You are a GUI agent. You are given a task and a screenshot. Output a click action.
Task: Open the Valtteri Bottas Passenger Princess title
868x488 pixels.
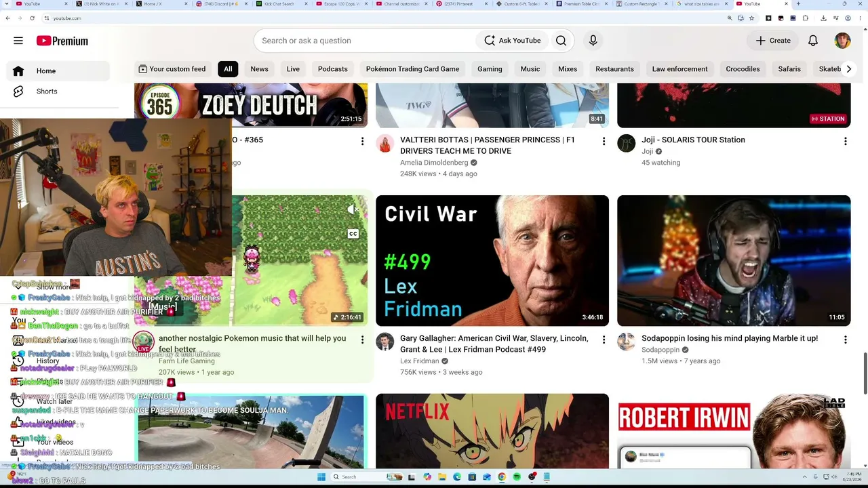pos(488,145)
